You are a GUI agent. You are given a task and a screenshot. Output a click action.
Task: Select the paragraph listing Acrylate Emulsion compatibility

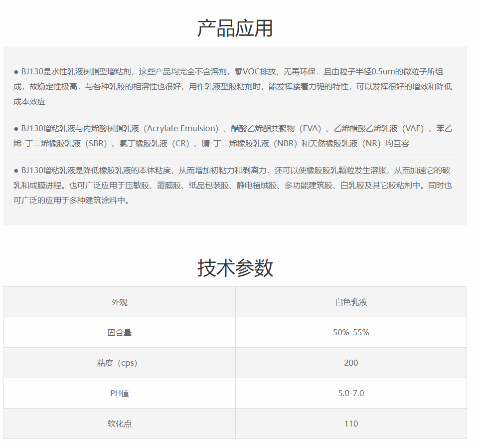[x=233, y=136]
